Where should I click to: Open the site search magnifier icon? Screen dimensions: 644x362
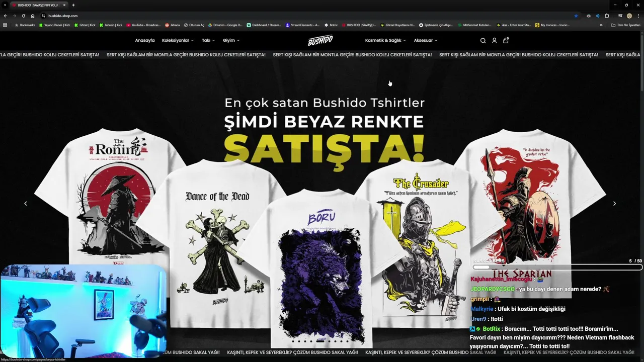(483, 41)
